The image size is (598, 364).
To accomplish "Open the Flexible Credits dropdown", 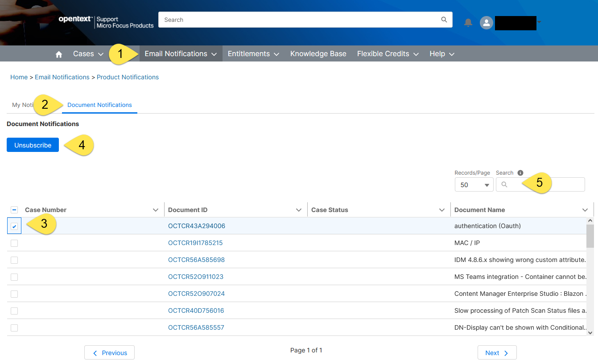I will pos(388,54).
